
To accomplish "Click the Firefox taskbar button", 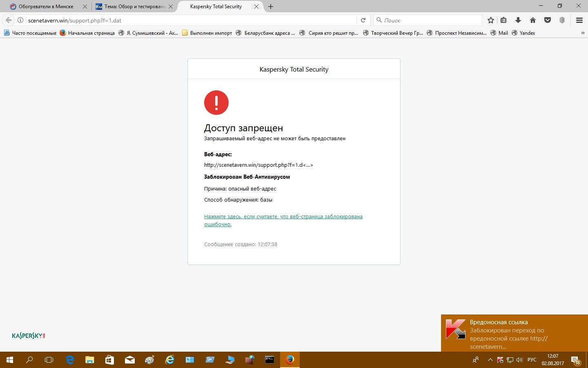I will point(290,360).
